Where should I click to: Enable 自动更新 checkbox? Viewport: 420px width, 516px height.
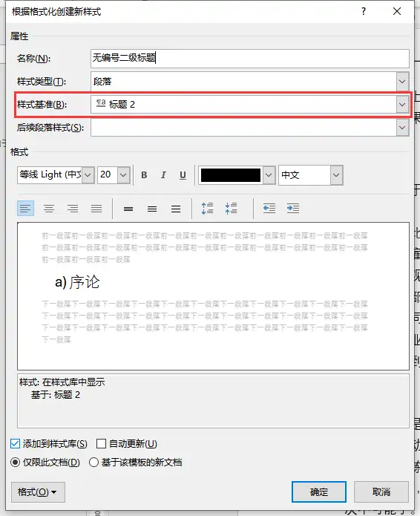coord(102,443)
